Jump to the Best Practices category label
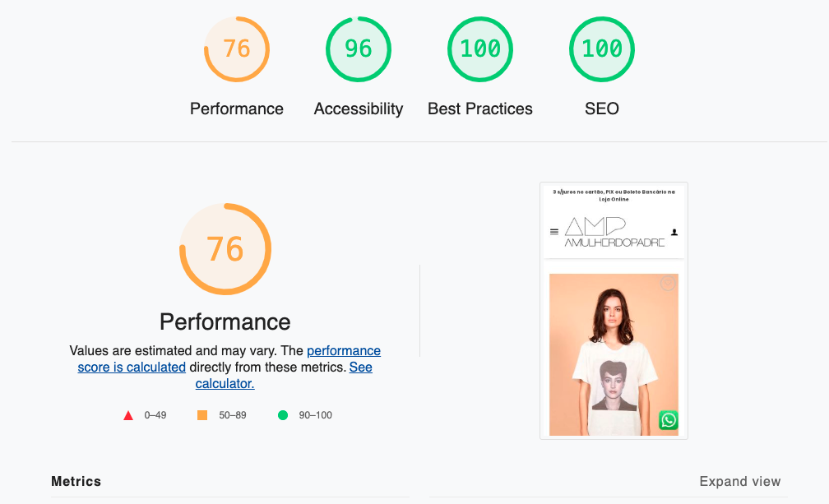The image size is (829, 504). click(x=480, y=109)
